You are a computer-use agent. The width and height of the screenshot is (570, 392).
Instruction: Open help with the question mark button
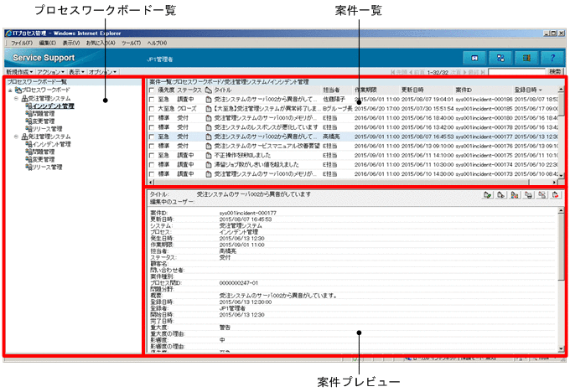552,58
